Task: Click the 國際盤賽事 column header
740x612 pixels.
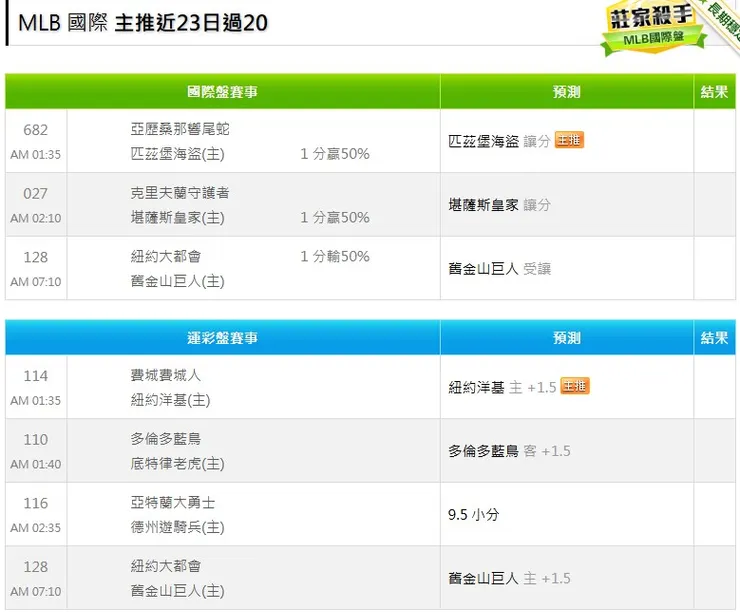Action: [x=222, y=92]
